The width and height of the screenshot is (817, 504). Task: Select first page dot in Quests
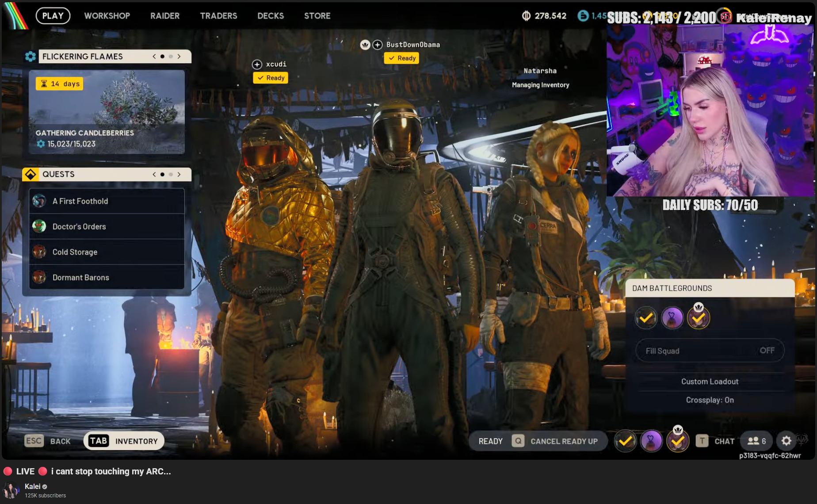point(162,174)
